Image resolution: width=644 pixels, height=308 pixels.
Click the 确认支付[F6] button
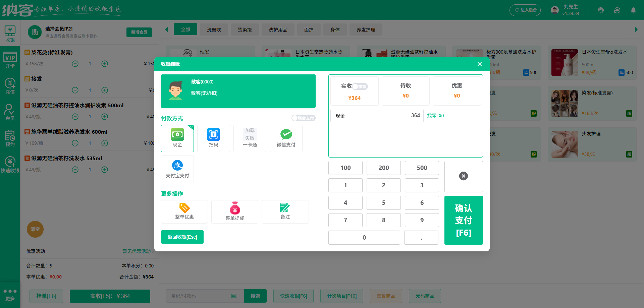pyautogui.click(x=464, y=220)
